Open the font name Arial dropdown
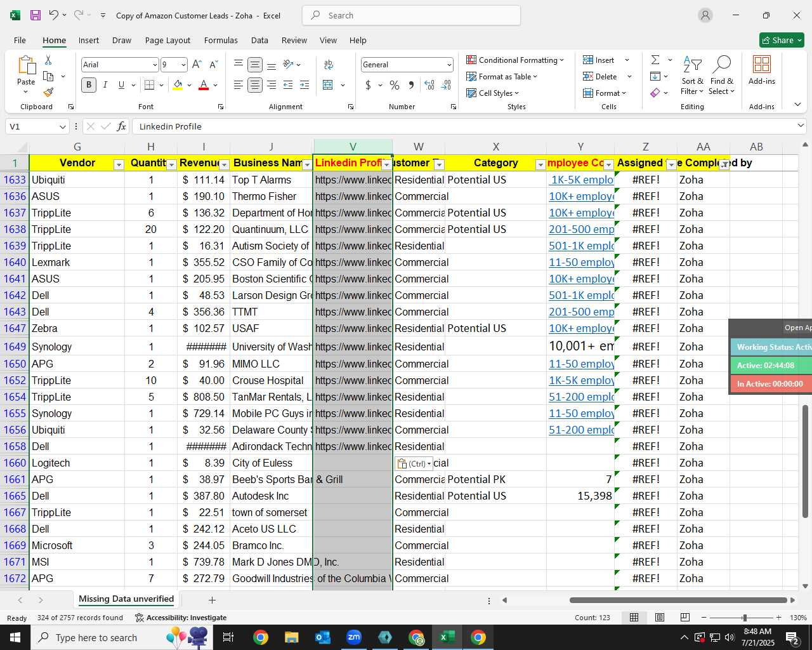The image size is (812, 650). click(155, 65)
